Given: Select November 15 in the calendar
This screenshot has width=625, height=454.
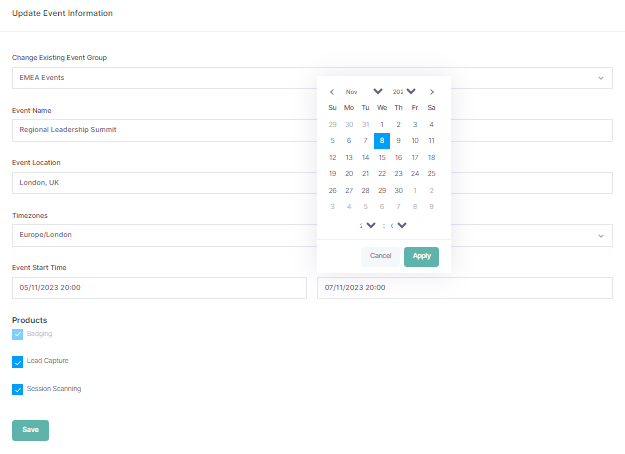Looking at the screenshot, I should pyautogui.click(x=382, y=157).
